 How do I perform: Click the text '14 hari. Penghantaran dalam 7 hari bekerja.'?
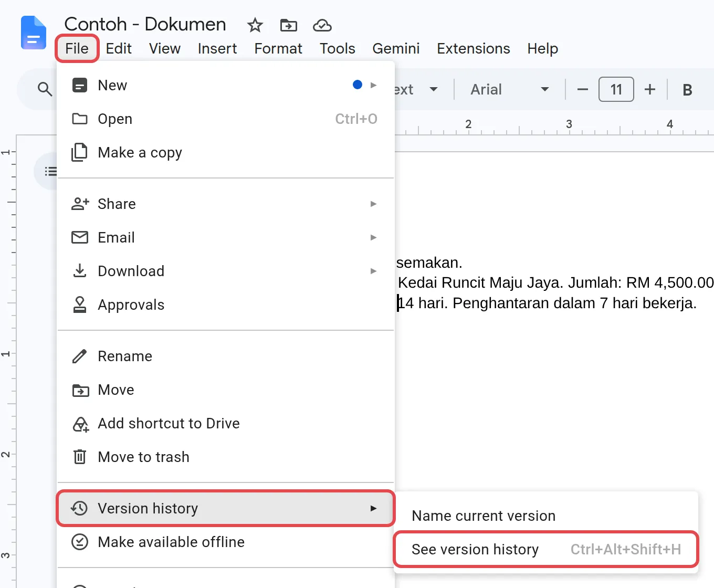point(547,303)
